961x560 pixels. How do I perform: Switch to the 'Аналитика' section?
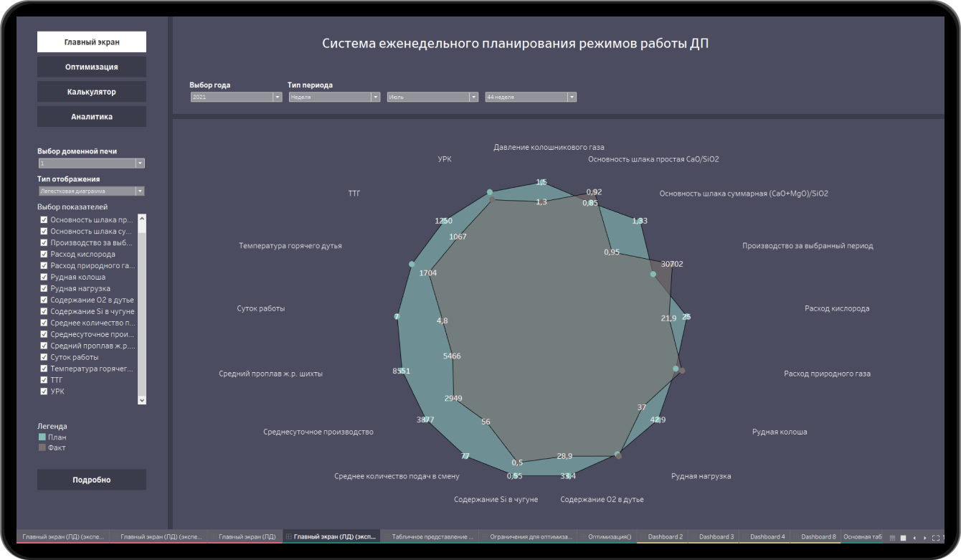coord(92,116)
